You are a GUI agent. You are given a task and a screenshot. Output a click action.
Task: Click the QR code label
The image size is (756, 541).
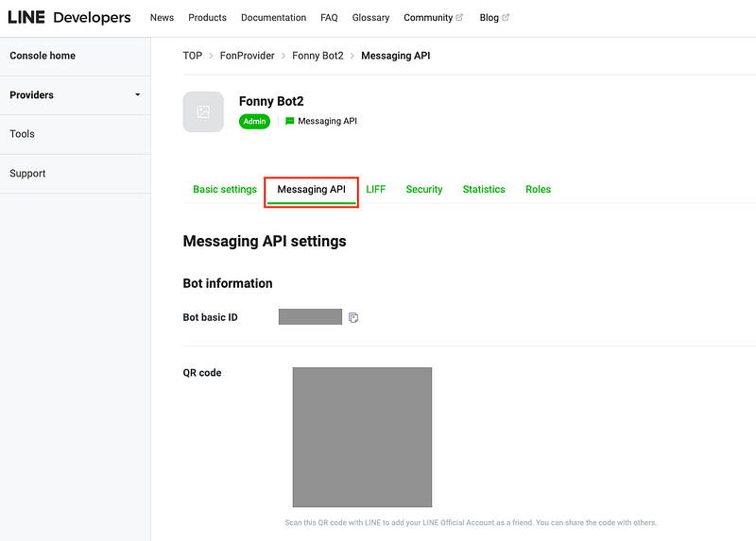pos(202,373)
